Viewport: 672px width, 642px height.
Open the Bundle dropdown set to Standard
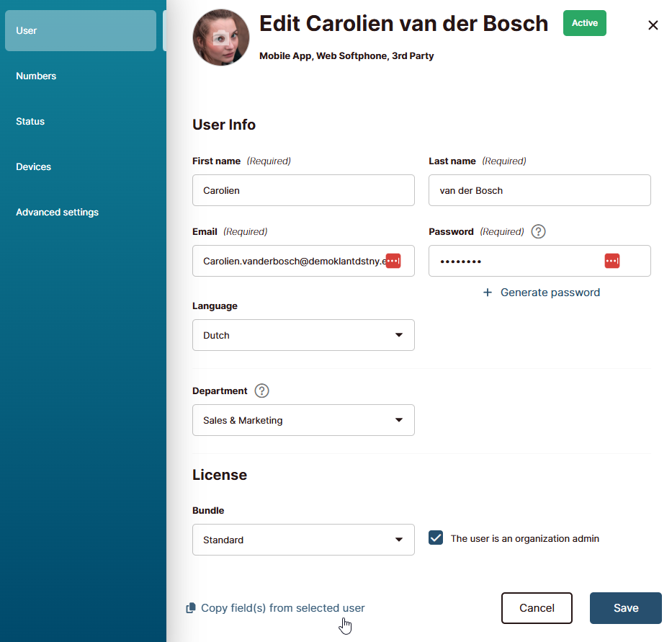(303, 540)
